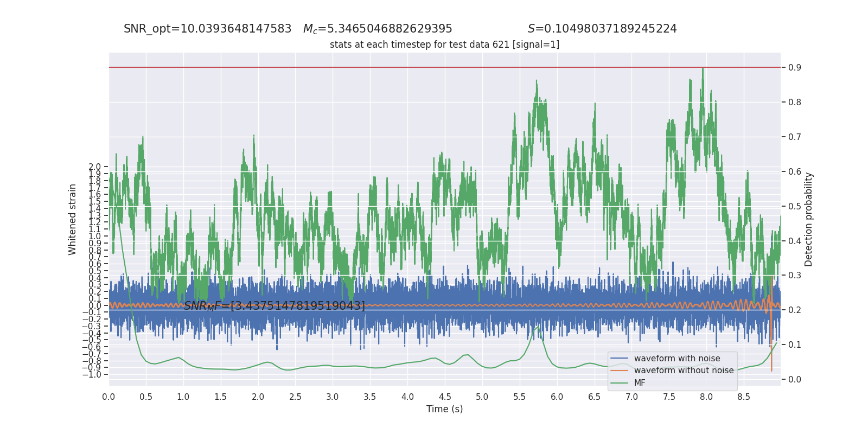Click the Mc=5.3465046882629395 title text
This screenshot has width=868, height=434.
pyautogui.click(x=378, y=29)
